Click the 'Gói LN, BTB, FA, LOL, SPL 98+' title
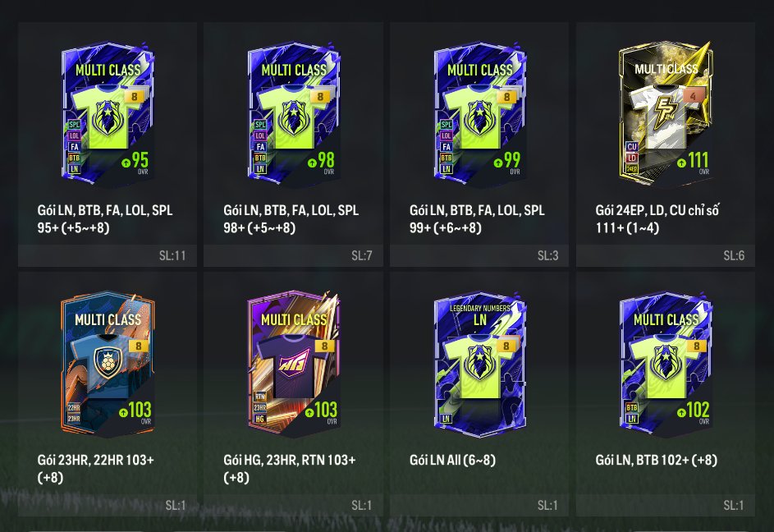The width and height of the screenshot is (774, 532). tap(291, 219)
